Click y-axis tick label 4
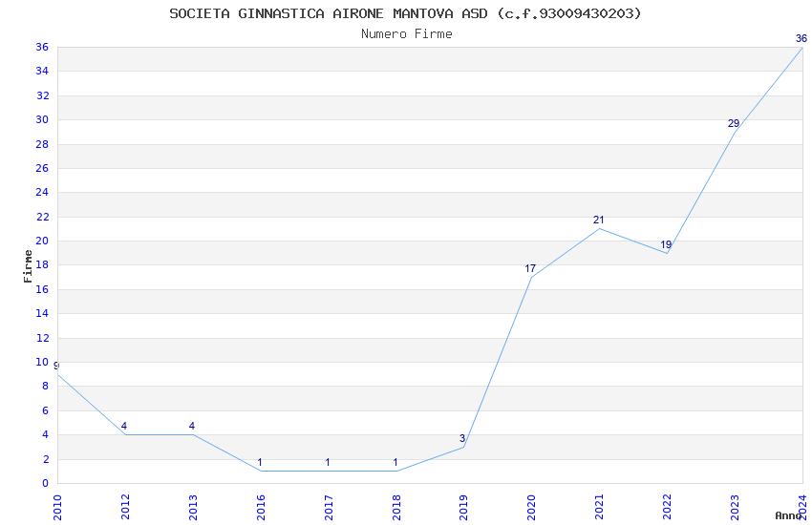 [46, 434]
